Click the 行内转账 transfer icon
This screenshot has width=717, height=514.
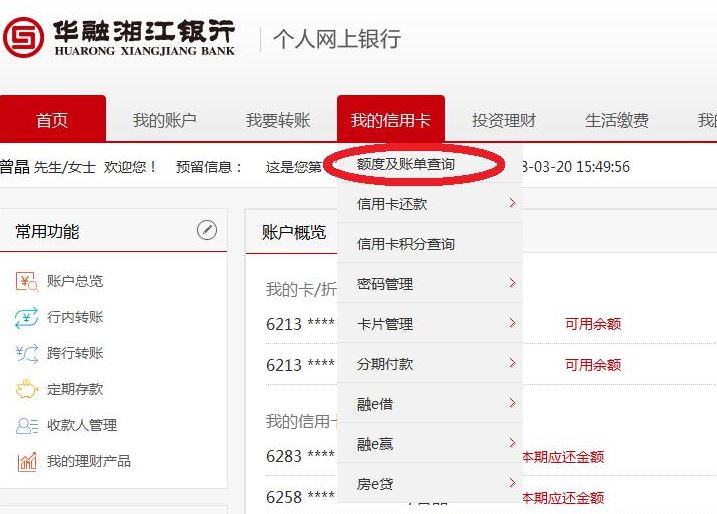26,317
